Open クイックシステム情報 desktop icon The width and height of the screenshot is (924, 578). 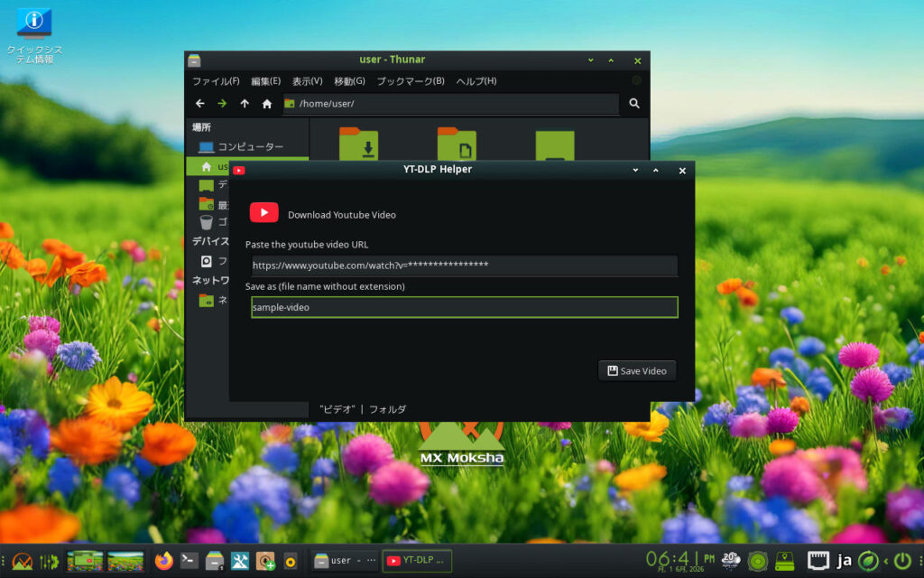coord(34,35)
